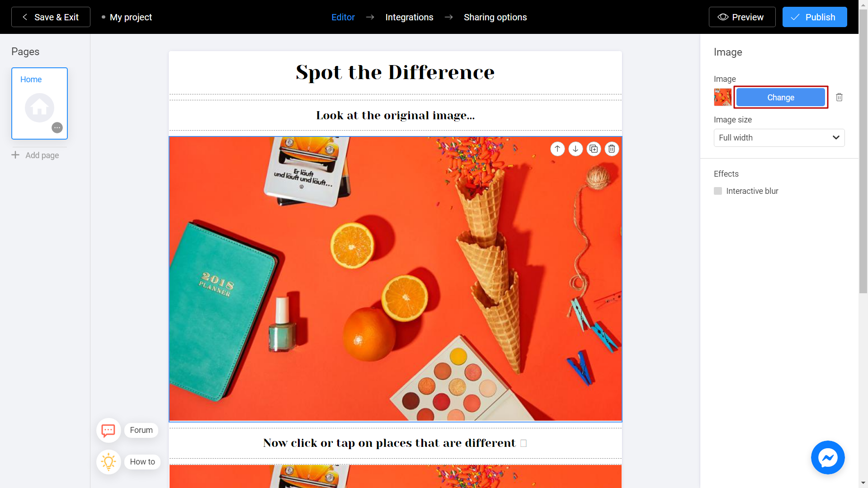
Task: Click the Forum chat bubble icon
Action: (x=108, y=430)
